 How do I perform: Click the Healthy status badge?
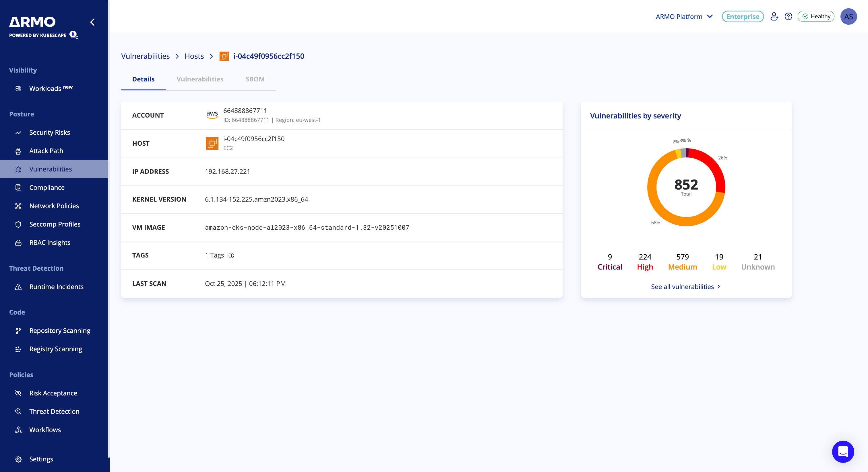[816, 17]
